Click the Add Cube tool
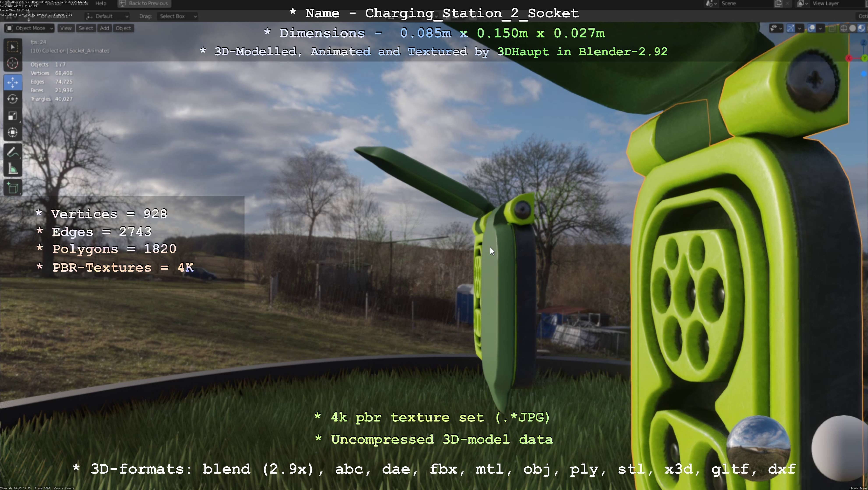This screenshot has height=490, width=868. [13, 188]
